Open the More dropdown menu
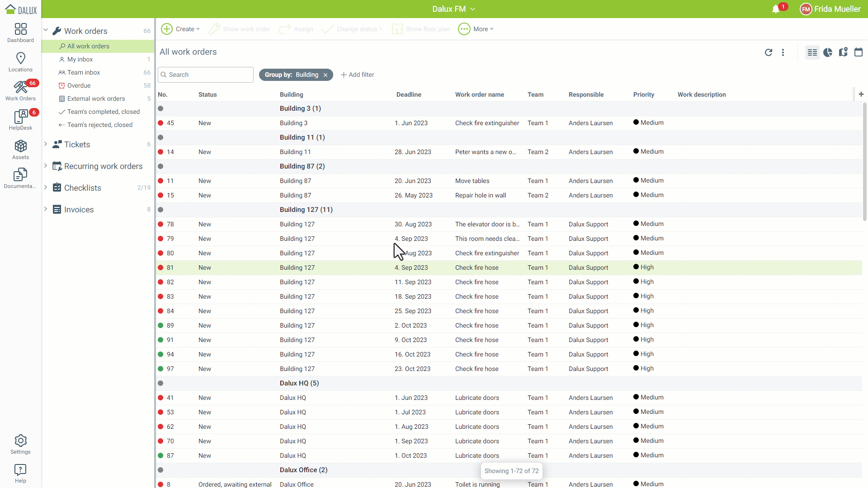 [x=476, y=29]
